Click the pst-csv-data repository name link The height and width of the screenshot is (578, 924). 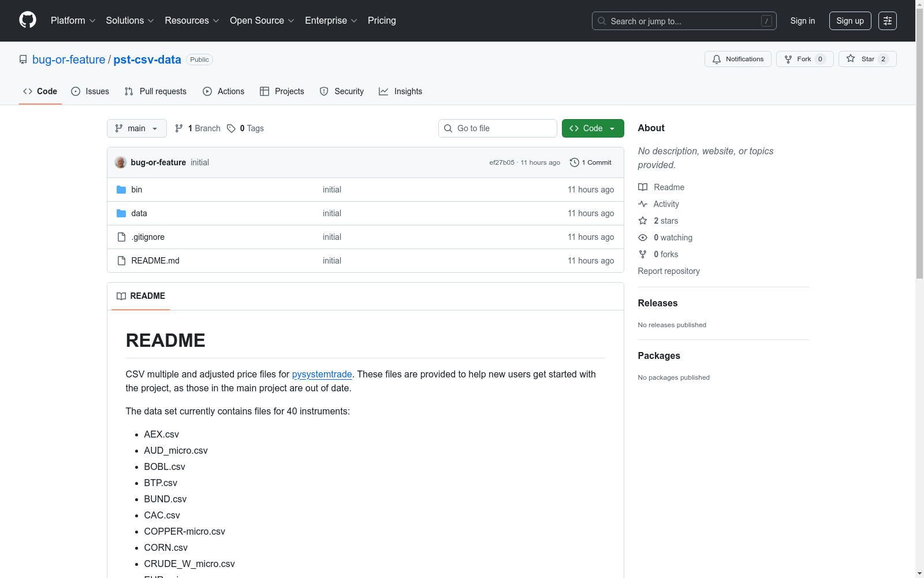(147, 60)
